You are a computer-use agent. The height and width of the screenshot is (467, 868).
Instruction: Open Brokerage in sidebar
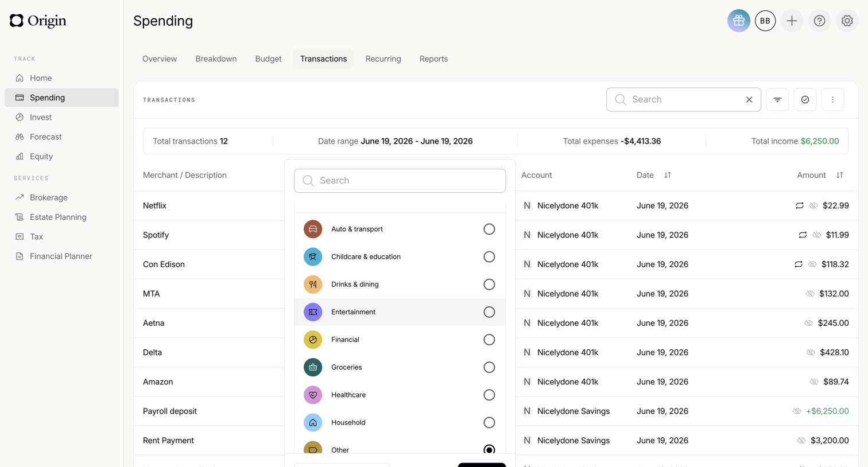click(x=61, y=197)
